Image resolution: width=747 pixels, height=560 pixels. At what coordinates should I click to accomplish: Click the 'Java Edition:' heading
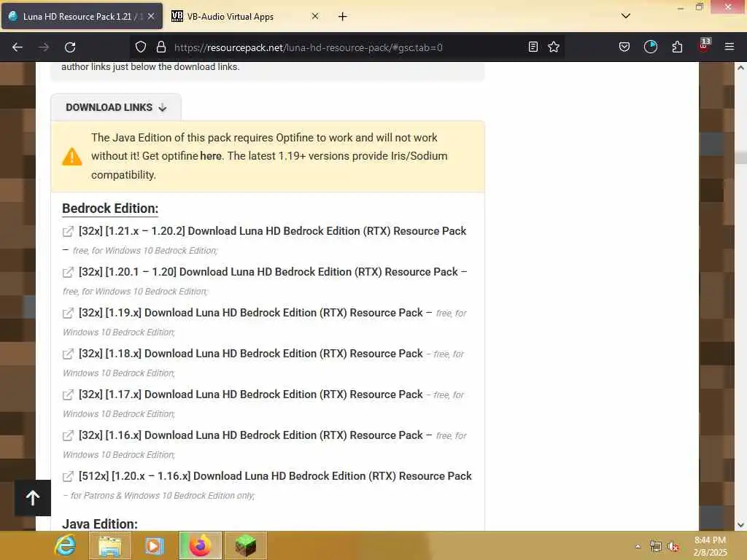(x=99, y=524)
